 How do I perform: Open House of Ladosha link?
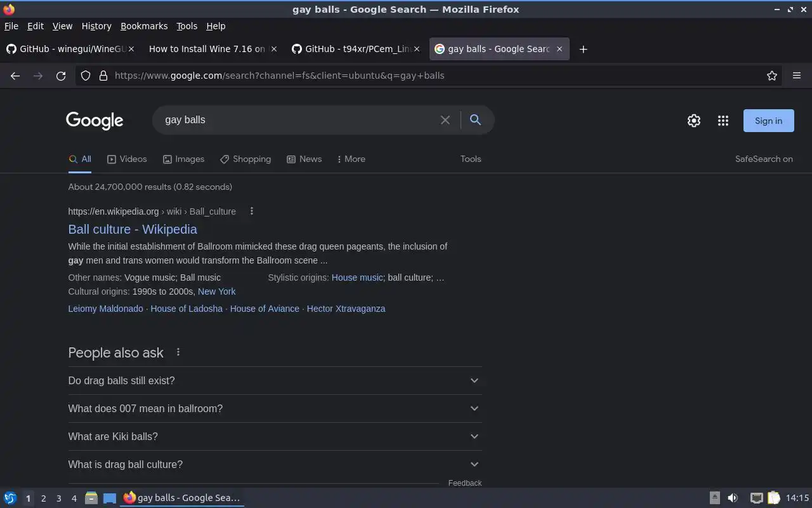click(x=187, y=309)
